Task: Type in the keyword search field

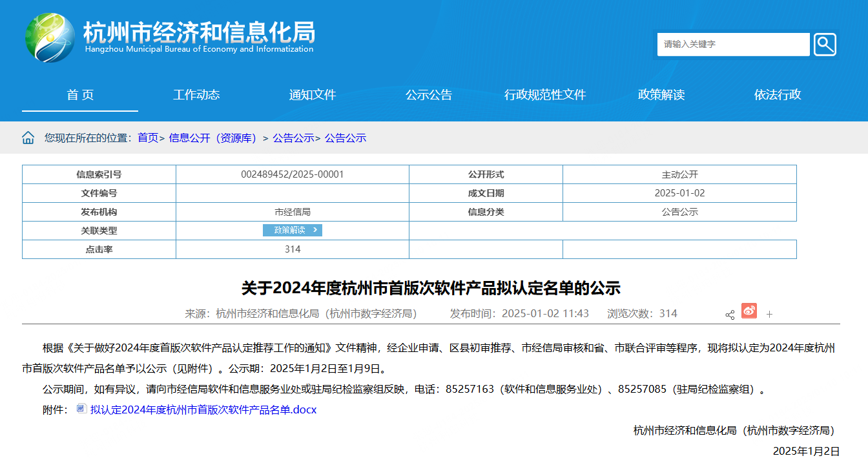Action: [733, 45]
